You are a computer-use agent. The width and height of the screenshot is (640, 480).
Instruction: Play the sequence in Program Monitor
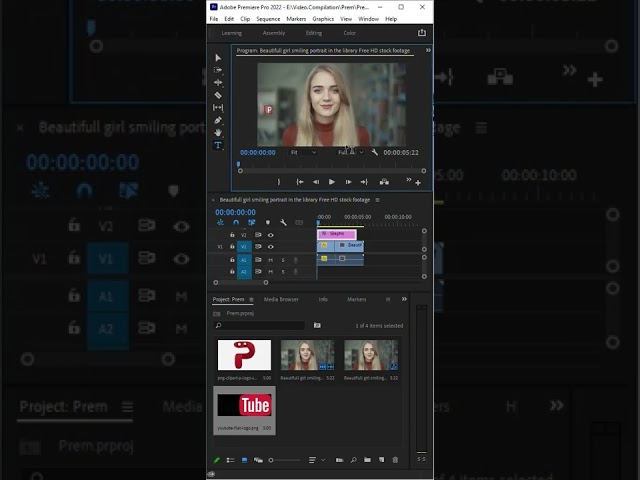(x=332, y=182)
